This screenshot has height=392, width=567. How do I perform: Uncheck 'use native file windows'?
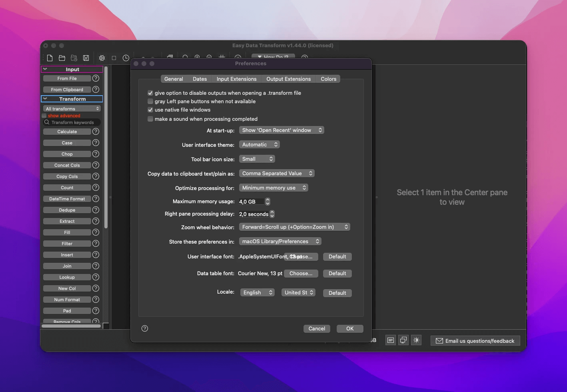click(150, 110)
